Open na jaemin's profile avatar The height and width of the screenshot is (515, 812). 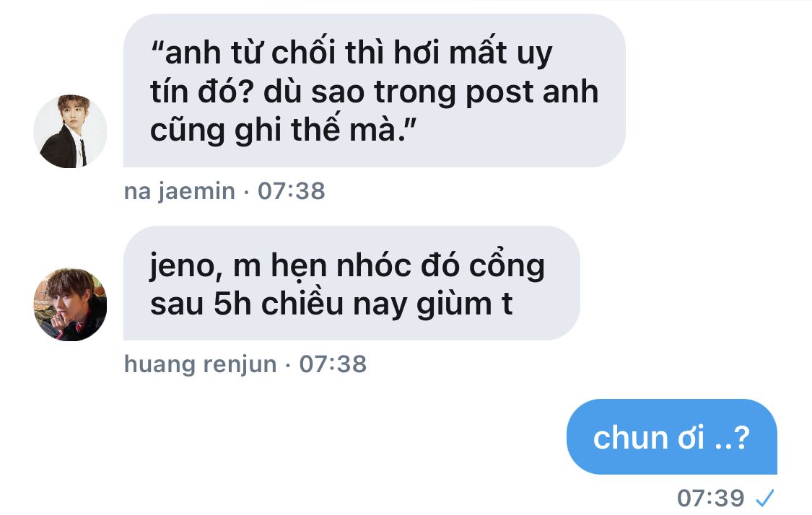pyautogui.click(x=70, y=131)
